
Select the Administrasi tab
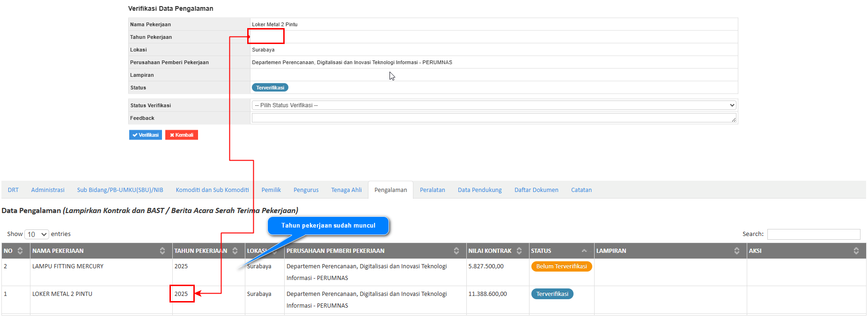point(48,190)
